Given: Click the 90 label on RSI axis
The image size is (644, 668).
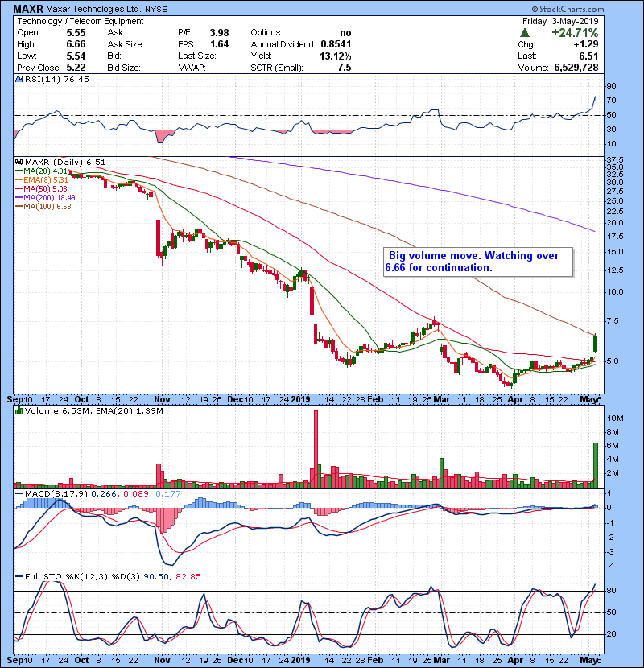Looking at the screenshot, I should point(611,86).
